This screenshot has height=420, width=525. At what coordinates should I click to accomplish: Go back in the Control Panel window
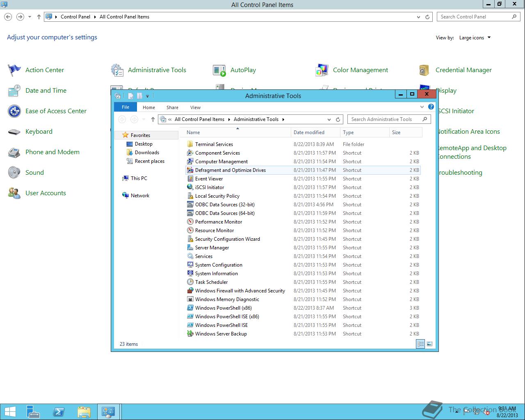click(8, 17)
